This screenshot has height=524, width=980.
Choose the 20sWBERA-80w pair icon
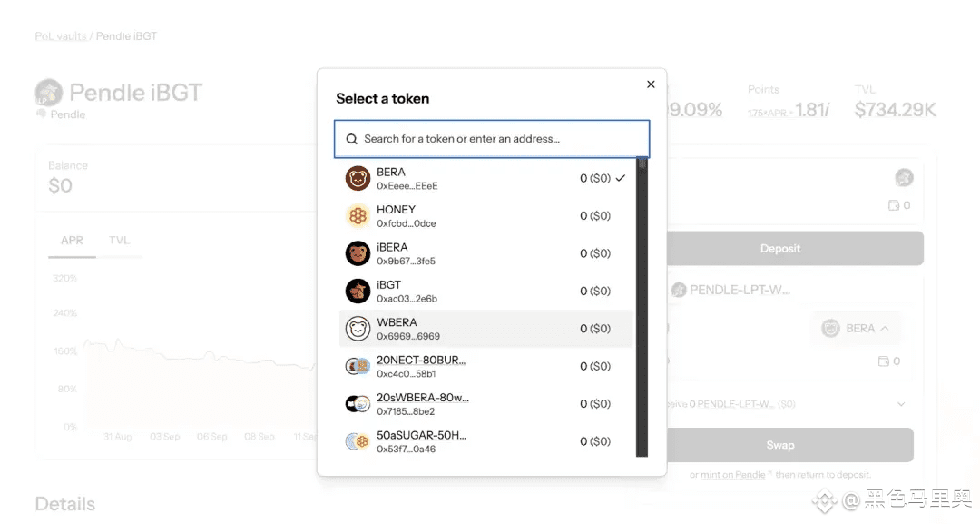point(358,404)
